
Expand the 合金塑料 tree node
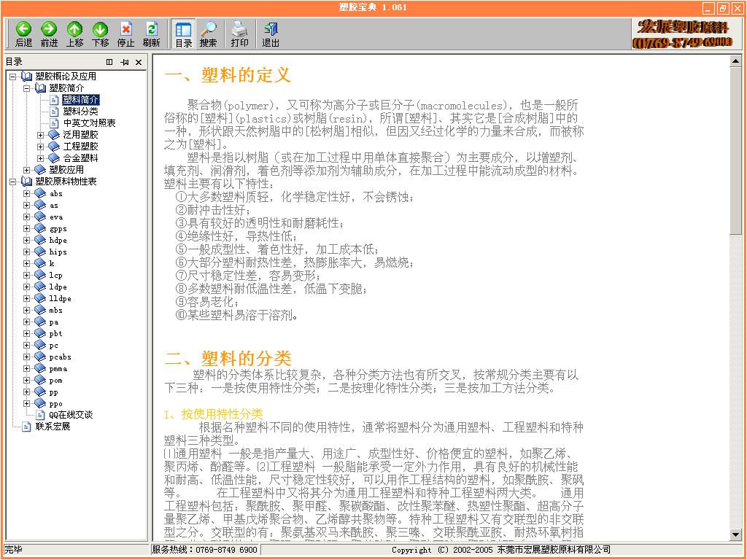pyautogui.click(x=41, y=158)
